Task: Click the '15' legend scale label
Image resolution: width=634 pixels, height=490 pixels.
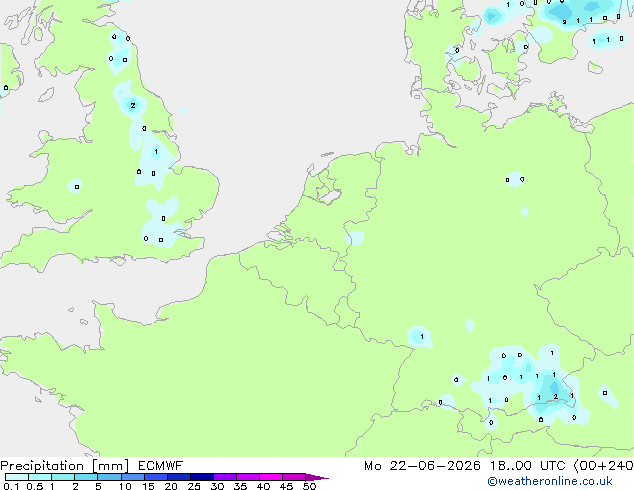Action: click(x=148, y=486)
